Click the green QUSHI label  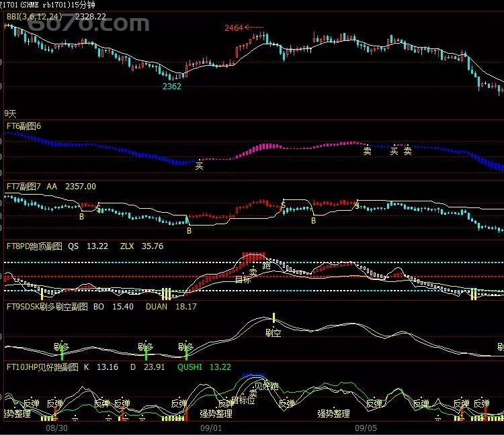coord(190,367)
